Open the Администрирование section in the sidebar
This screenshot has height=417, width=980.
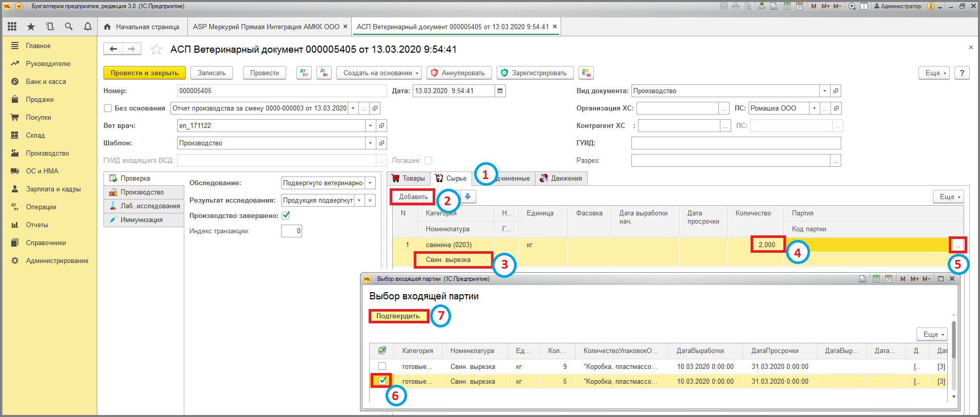(x=57, y=260)
